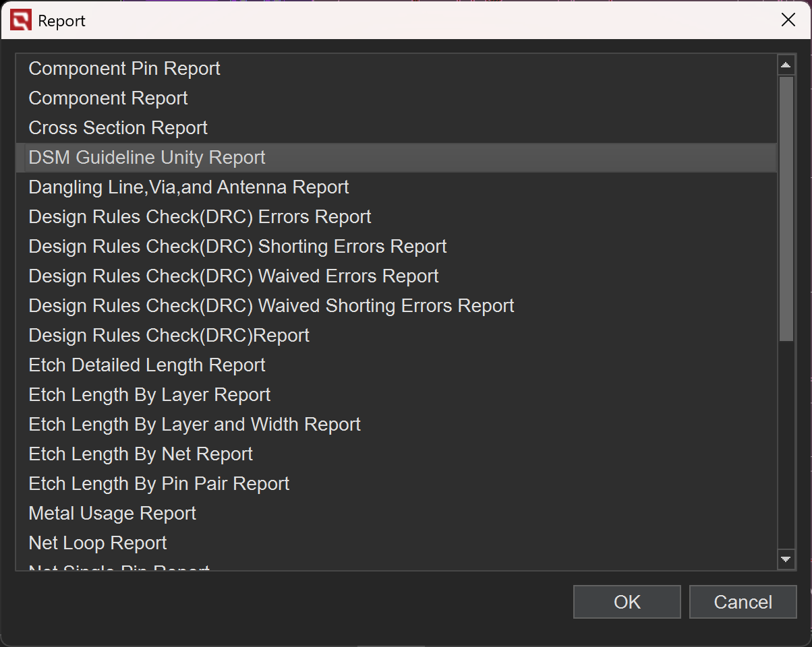Choose Etch Length By Layer and Width Report

click(194, 425)
